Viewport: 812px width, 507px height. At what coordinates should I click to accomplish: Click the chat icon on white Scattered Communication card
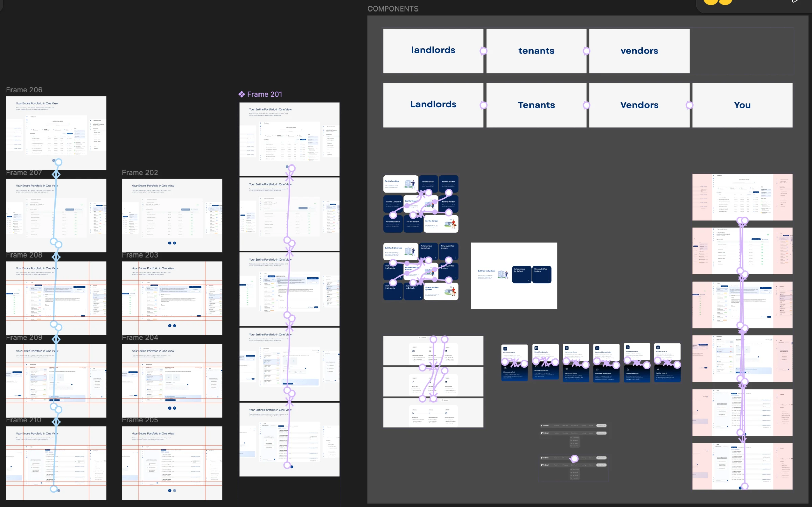(597, 348)
